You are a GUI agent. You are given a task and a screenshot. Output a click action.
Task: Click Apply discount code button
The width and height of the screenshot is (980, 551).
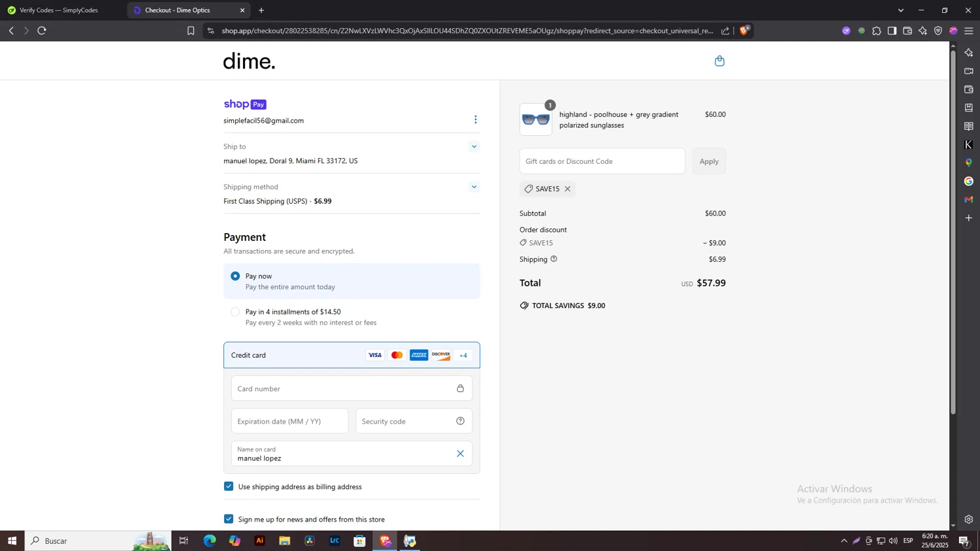[x=709, y=161]
